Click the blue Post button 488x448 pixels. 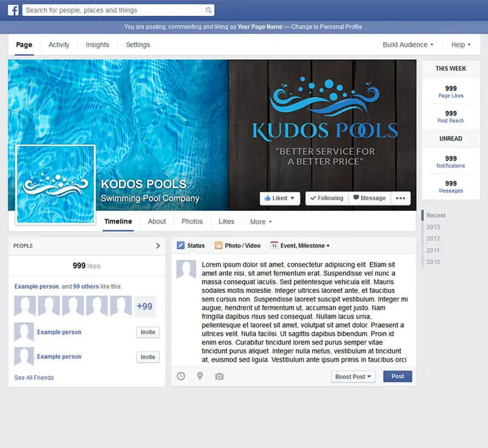(398, 377)
